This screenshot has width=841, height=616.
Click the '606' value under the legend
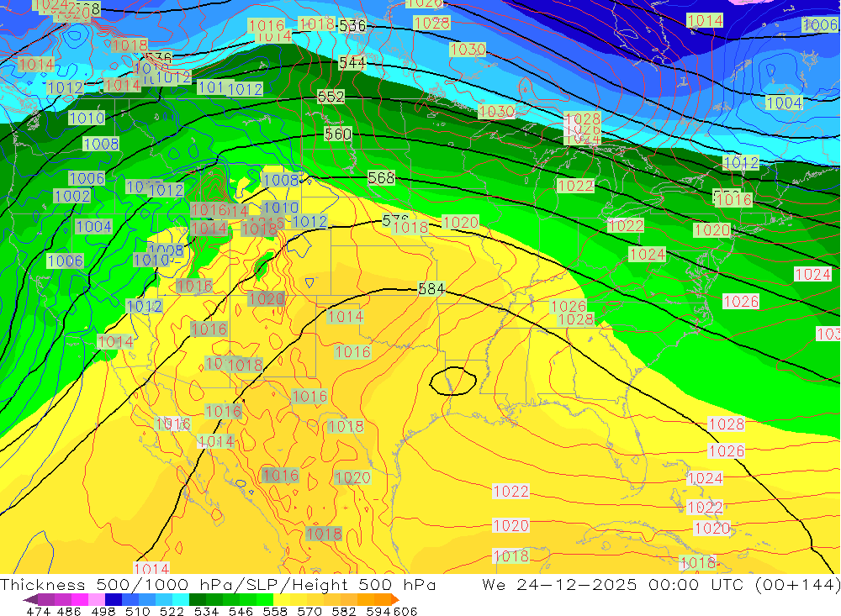(405, 611)
